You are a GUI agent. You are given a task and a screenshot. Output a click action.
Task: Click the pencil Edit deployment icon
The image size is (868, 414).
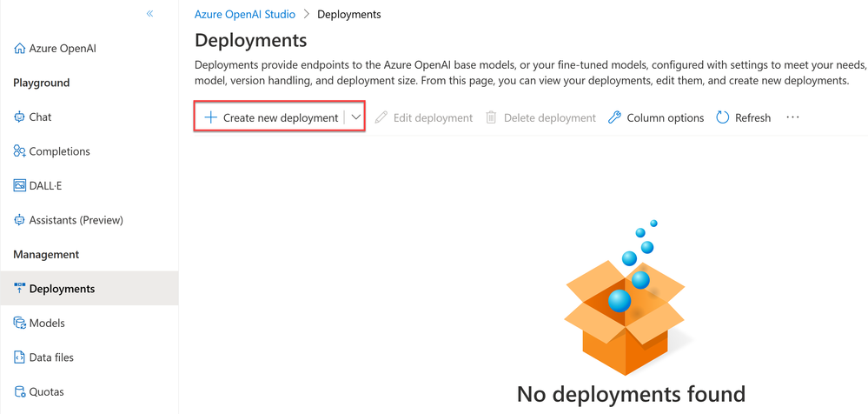[x=381, y=117]
